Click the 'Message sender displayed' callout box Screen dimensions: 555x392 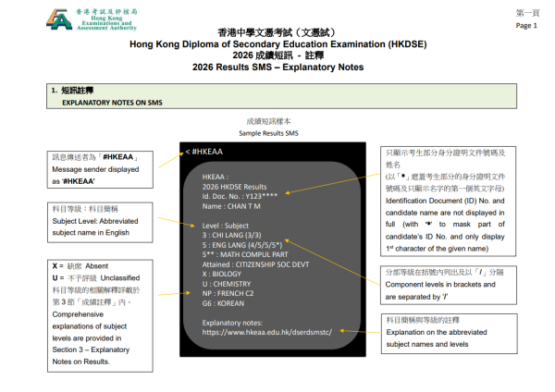click(x=100, y=169)
